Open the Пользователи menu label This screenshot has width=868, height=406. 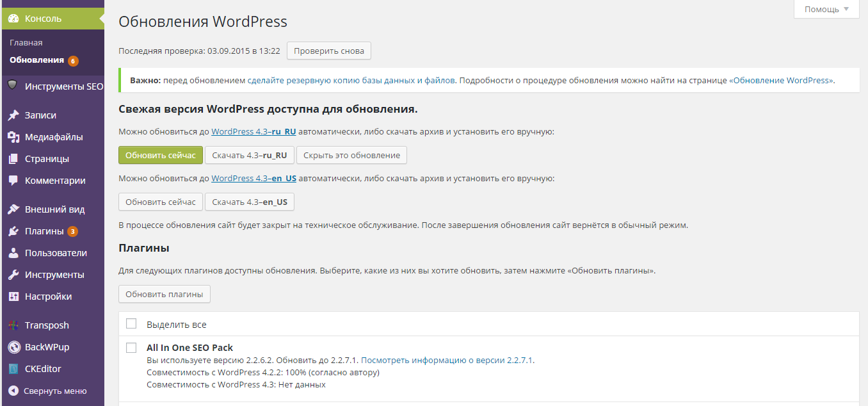[56, 253]
